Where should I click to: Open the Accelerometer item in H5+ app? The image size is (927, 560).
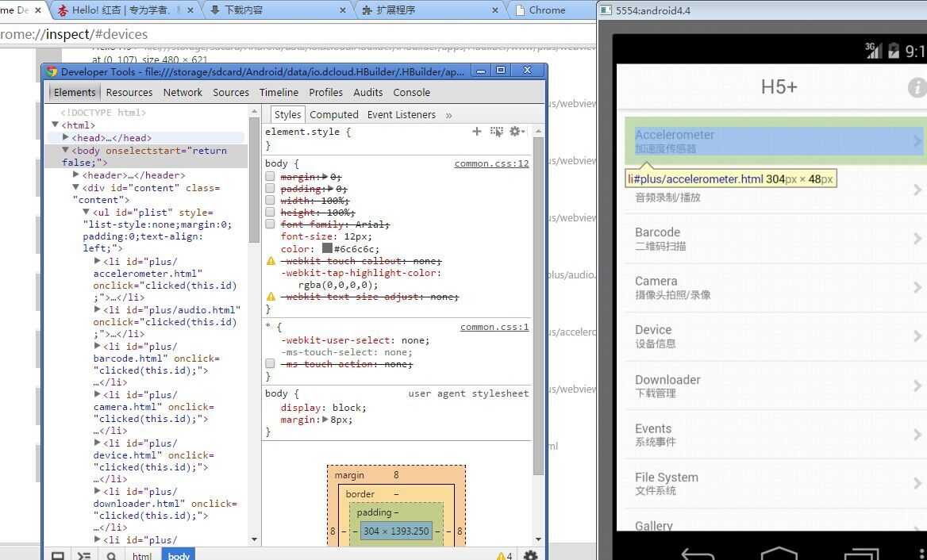(x=775, y=140)
